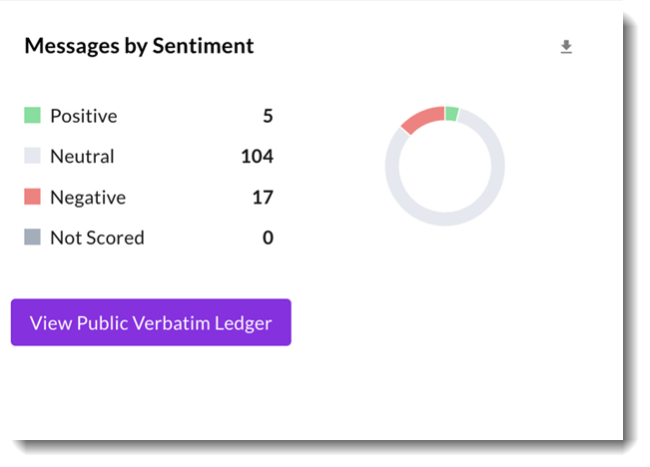Select the Neutral legend label

(x=82, y=156)
